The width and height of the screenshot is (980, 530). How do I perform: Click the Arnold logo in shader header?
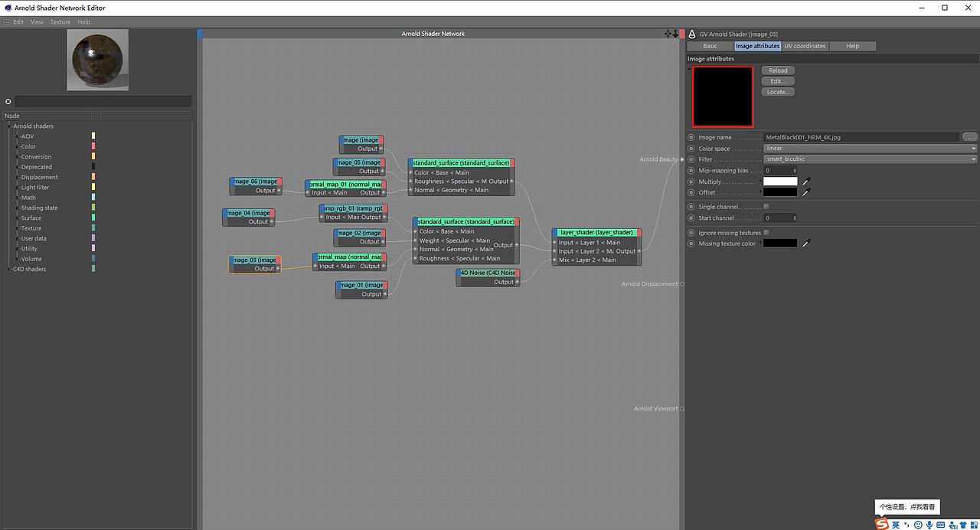tap(692, 34)
